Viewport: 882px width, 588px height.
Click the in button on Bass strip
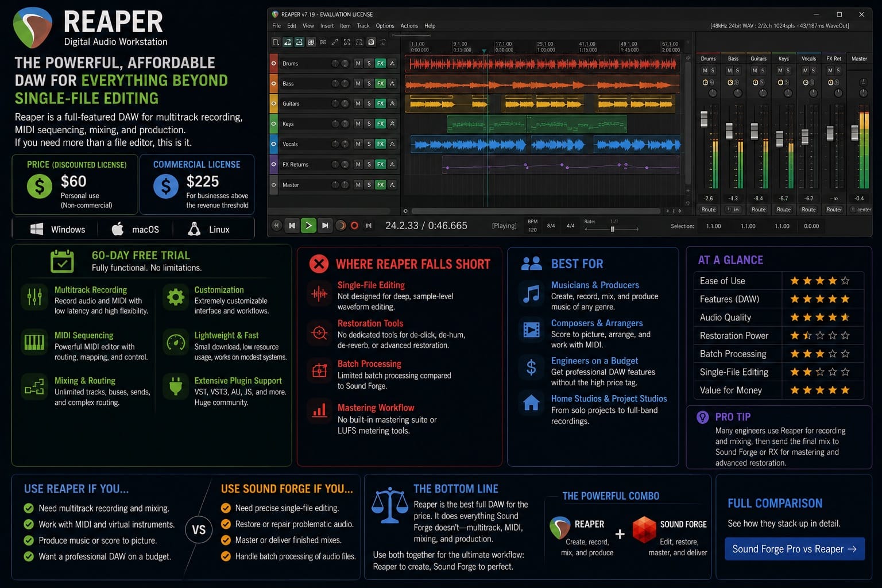point(733,210)
